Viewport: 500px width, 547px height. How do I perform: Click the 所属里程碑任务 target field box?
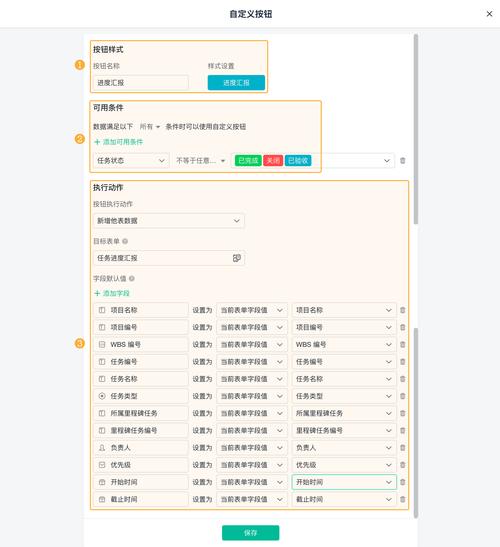(141, 413)
